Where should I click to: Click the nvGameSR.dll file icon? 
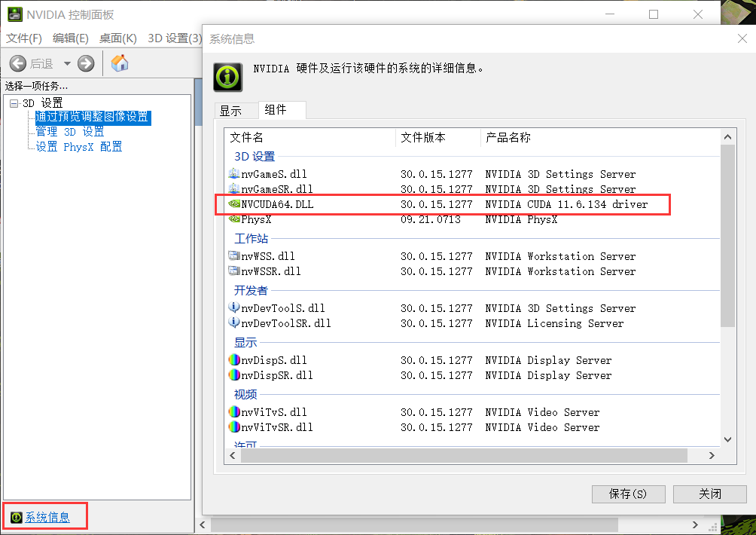point(234,188)
